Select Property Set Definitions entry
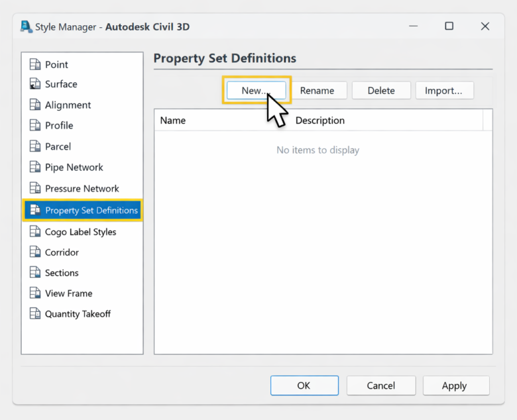The width and height of the screenshot is (517, 420). [x=82, y=210]
